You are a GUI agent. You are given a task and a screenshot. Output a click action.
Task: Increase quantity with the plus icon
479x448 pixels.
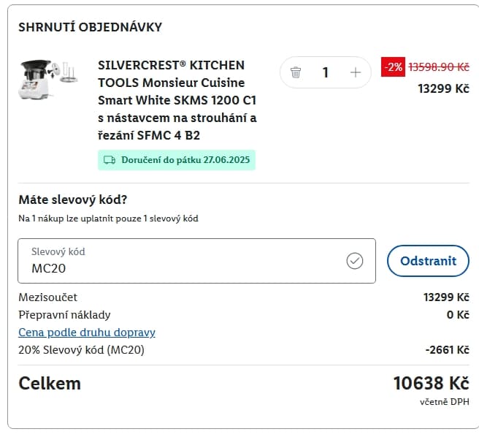coord(356,72)
